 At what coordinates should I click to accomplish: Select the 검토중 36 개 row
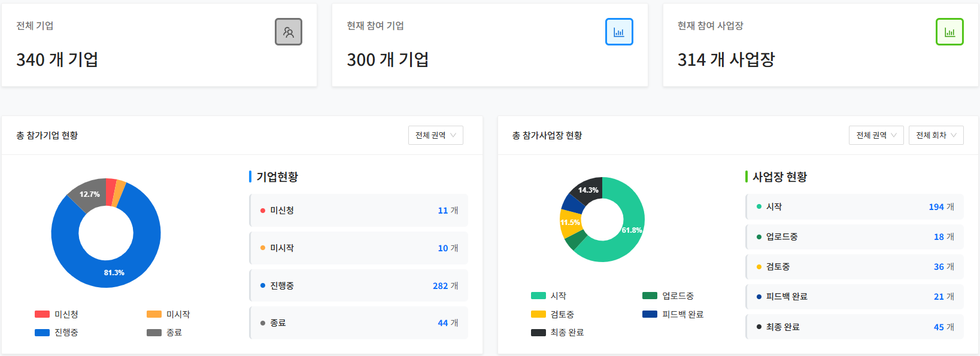854,267
